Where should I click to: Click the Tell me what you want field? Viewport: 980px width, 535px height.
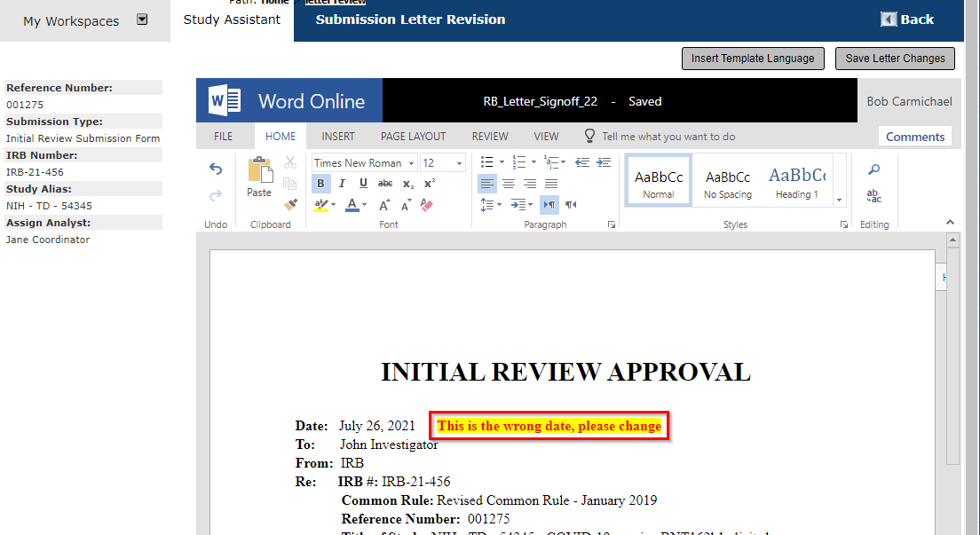(x=668, y=137)
